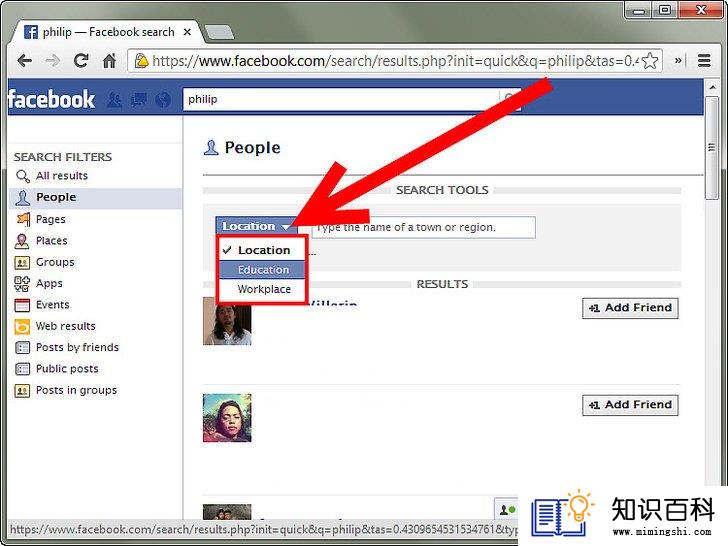The height and width of the screenshot is (546, 728).
Task: Choose Education in the dropdown list
Action: pyautogui.click(x=262, y=270)
